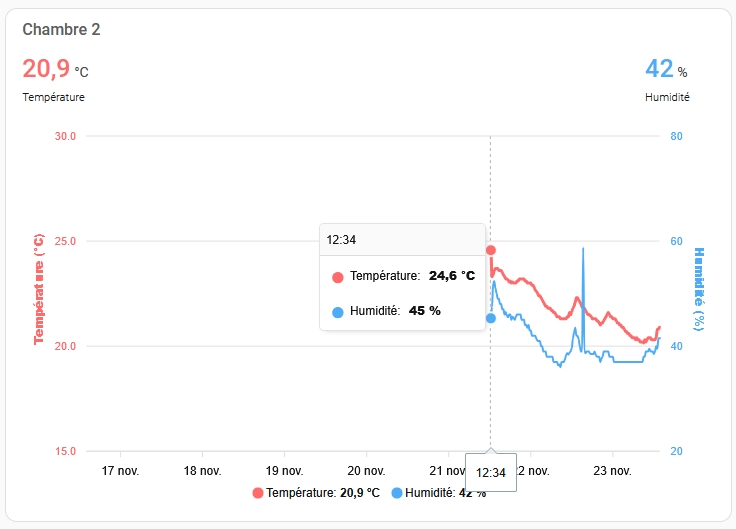The image size is (736, 529).
Task: Click the Chambre 2 card title
Action: click(61, 29)
